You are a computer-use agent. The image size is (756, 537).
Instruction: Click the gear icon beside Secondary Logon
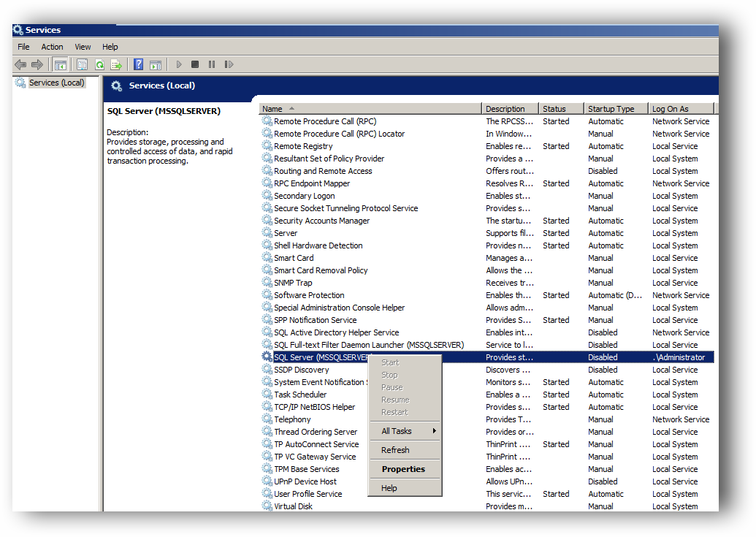tap(267, 195)
